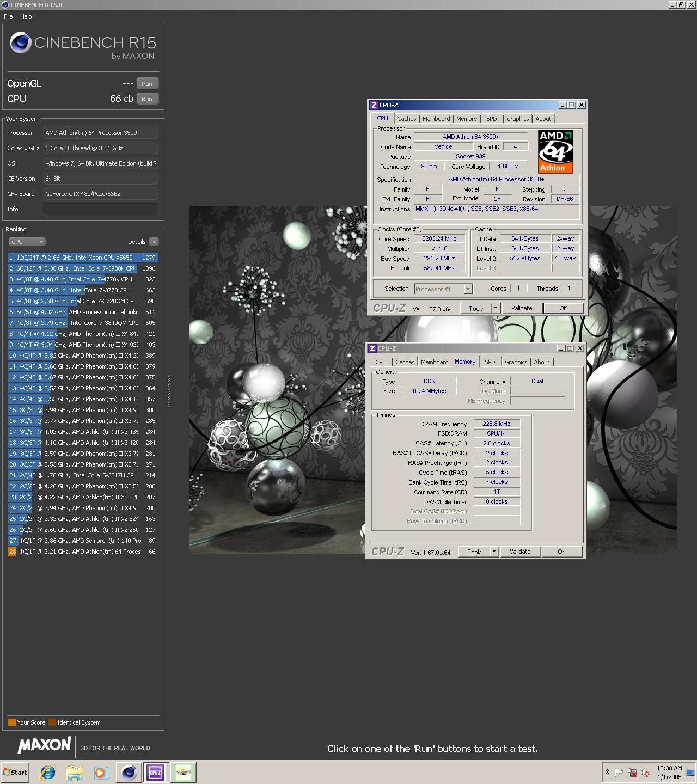Click CPU-Z title icon in upper window
697x784 pixels.
pos(374,105)
